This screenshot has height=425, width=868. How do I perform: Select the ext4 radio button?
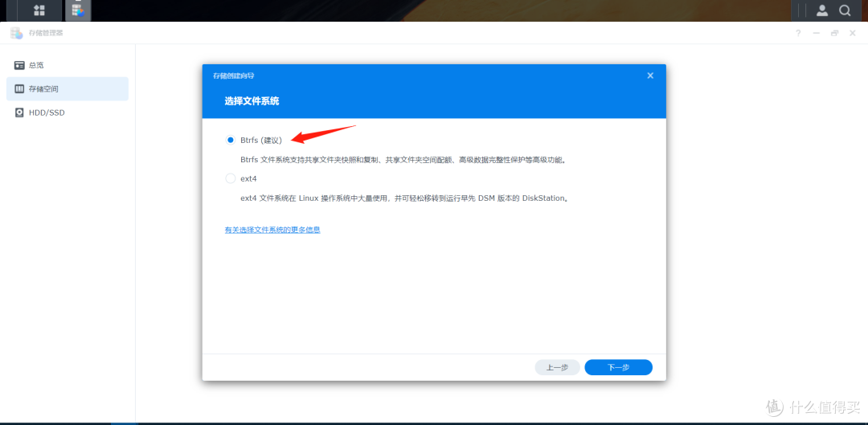click(x=231, y=178)
